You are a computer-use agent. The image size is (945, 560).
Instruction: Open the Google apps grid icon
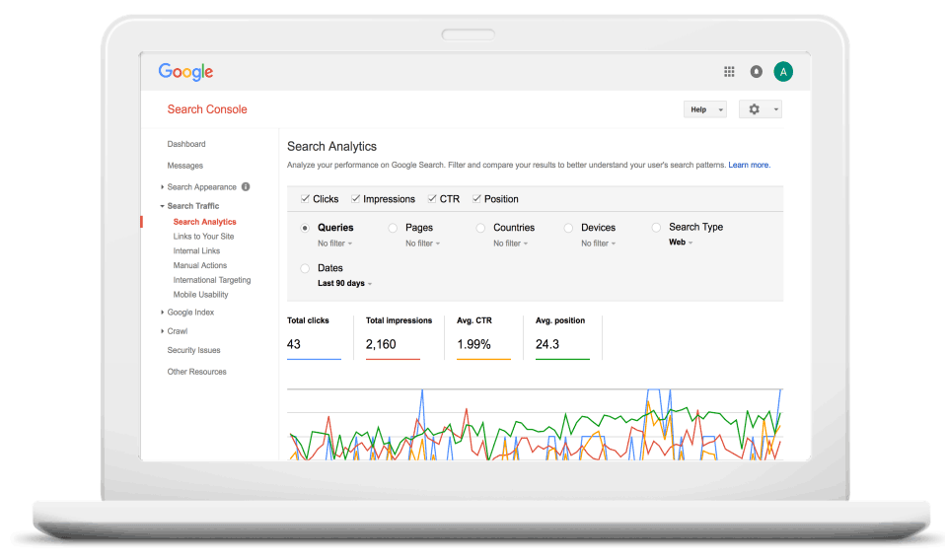pos(729,71)
